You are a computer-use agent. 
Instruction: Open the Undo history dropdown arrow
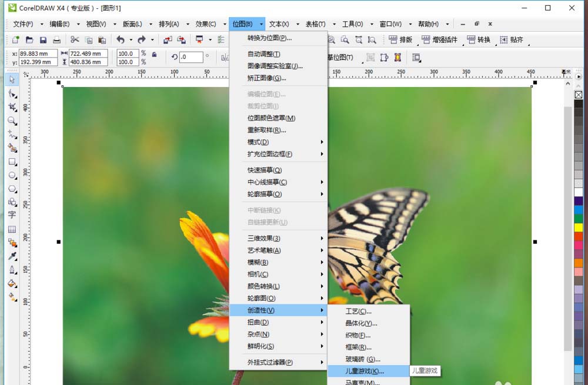point(131,39)
